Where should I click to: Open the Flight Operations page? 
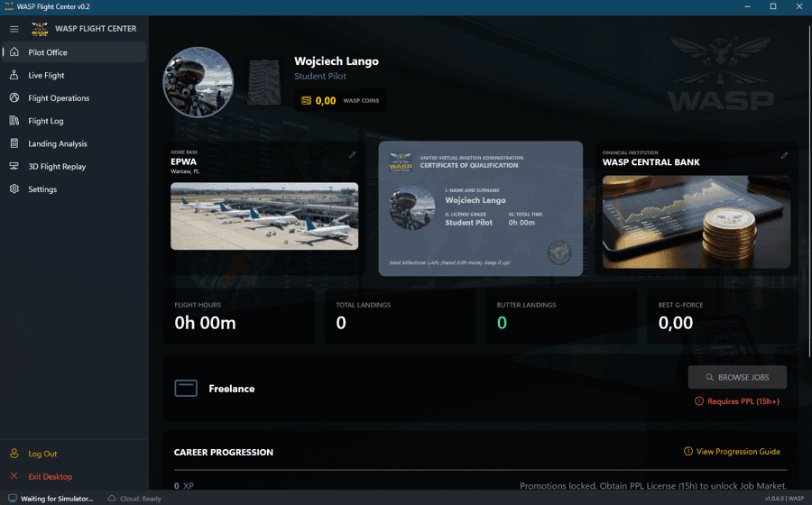click(74, 97)
